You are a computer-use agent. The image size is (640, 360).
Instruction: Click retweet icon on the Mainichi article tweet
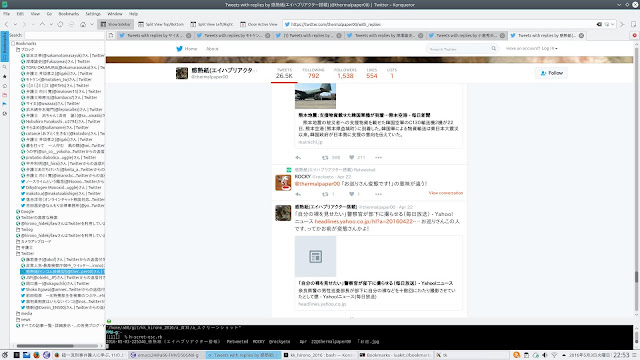tap(325, 158)
